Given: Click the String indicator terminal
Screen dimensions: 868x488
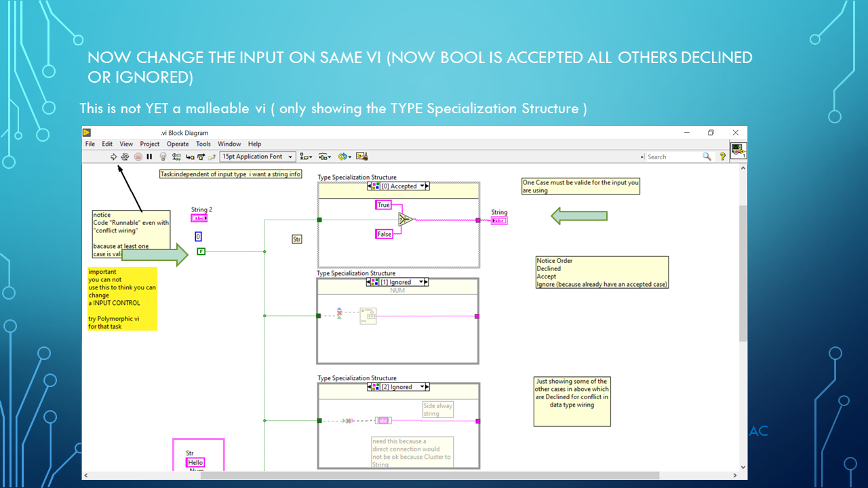Looking at the screenshot, I should coord(499,220).
